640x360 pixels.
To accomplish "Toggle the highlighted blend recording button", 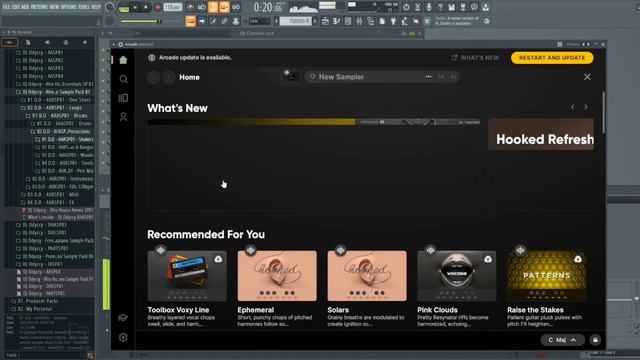I will (224, 7).
